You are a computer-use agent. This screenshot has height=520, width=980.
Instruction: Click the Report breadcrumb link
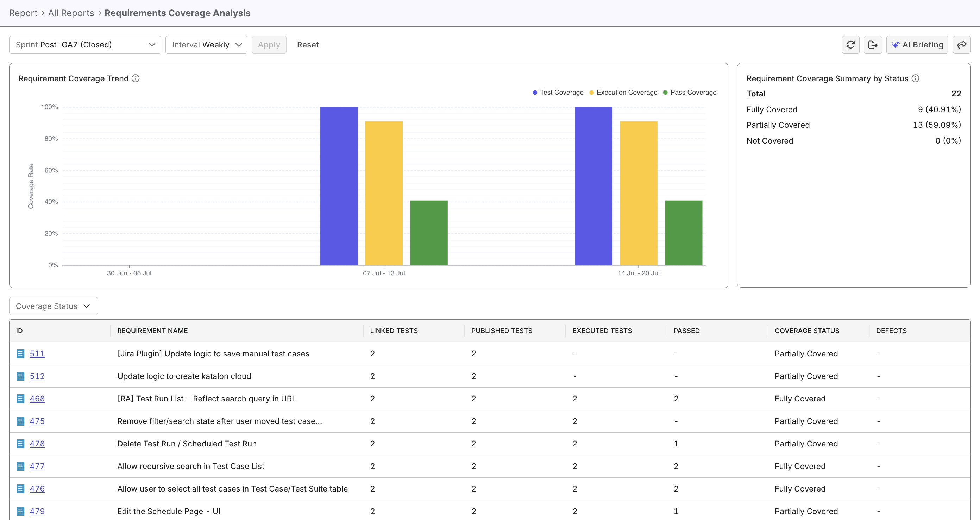[23, 13]
